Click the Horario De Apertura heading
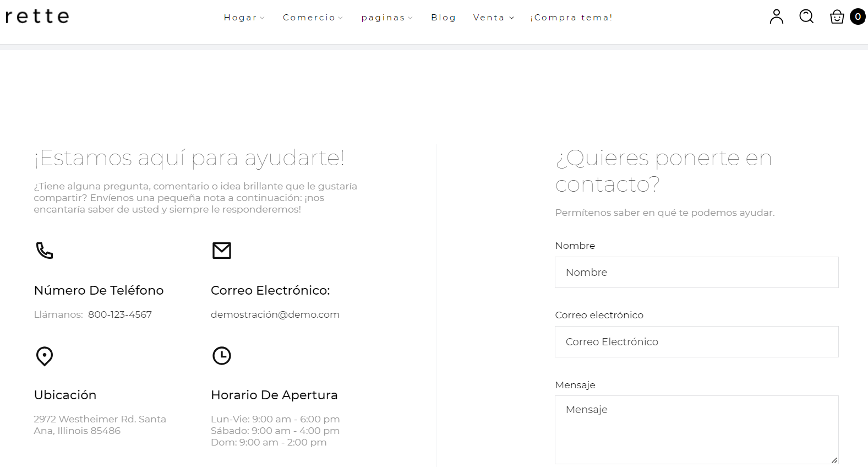 [274, 395]
